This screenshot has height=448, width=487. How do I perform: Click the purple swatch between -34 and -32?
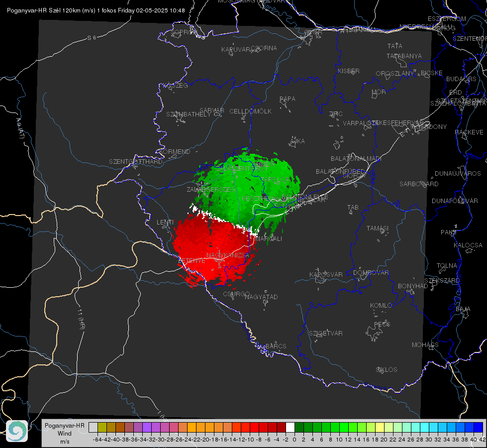point(147,427)
